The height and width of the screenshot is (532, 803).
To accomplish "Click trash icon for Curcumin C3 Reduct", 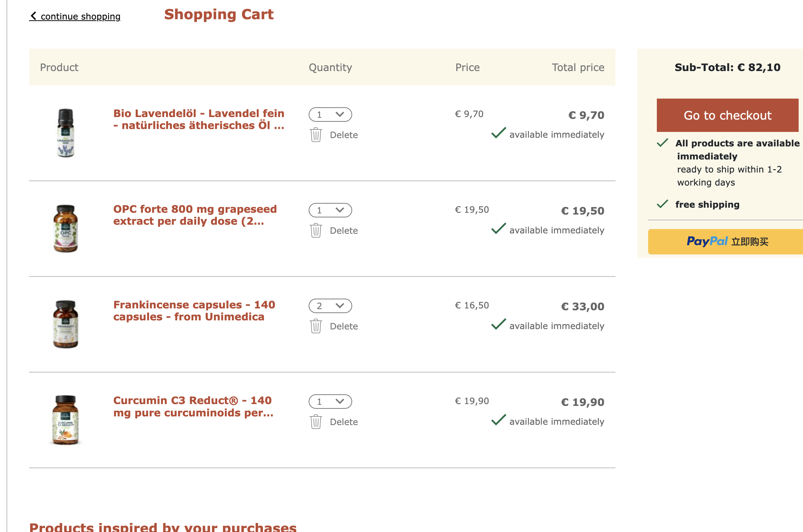I will (316, 422).
